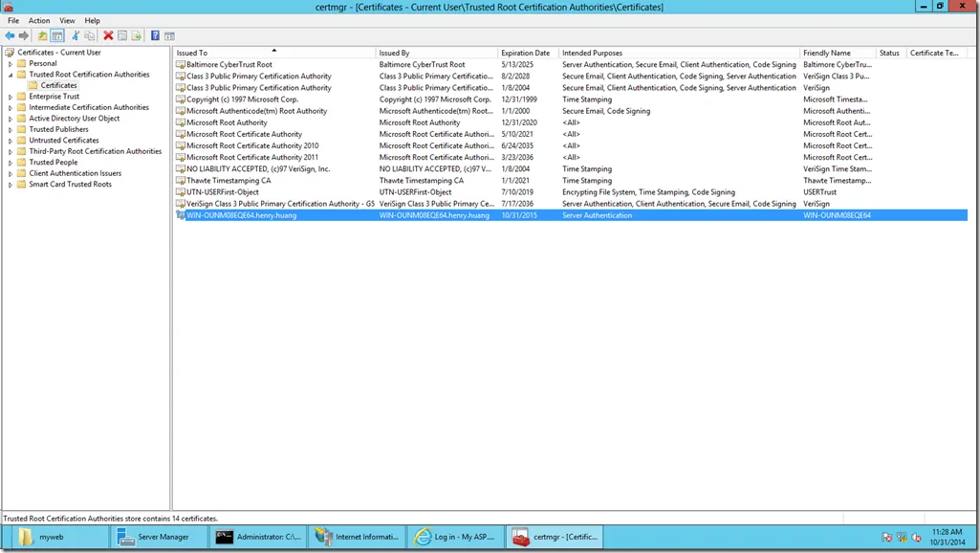Screen dimensions: 980x553
Task: Click the Copy toolbar icon
Action: click(x=89, y=35)
